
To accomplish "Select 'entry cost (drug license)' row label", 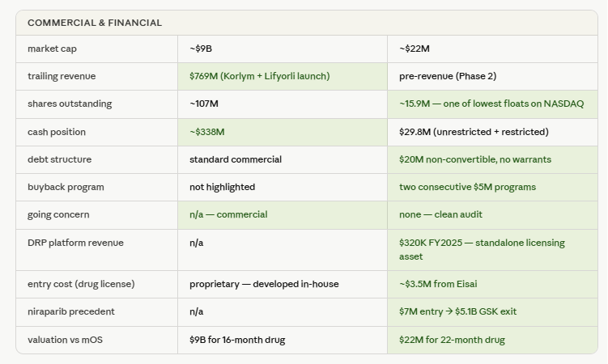I will [x=81, y=284].
